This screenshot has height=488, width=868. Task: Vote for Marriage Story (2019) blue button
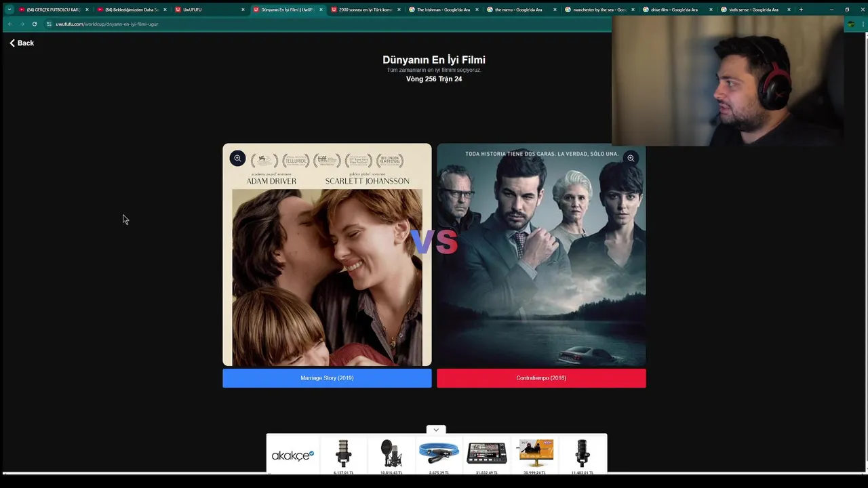[x=327, y=378]
